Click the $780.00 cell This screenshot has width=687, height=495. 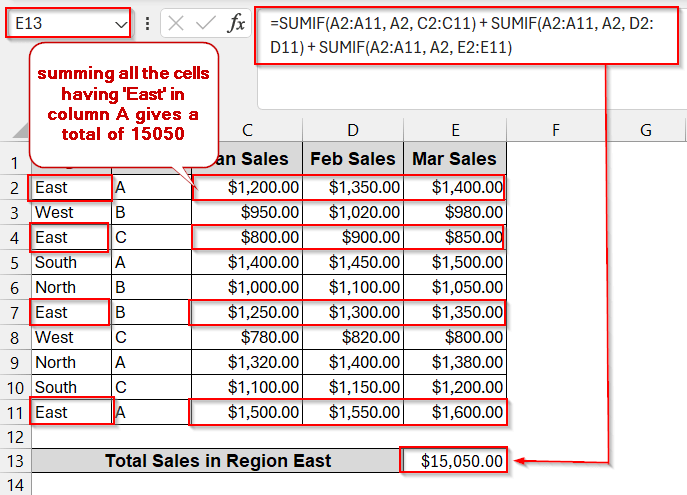click(x=247, y=337)
